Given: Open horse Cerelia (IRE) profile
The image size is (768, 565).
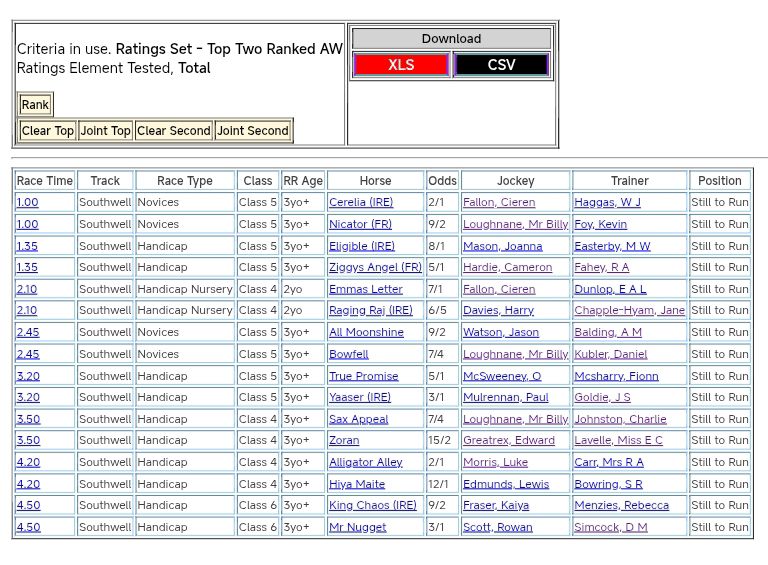Looking at the screenshot, I should (361, 203).
